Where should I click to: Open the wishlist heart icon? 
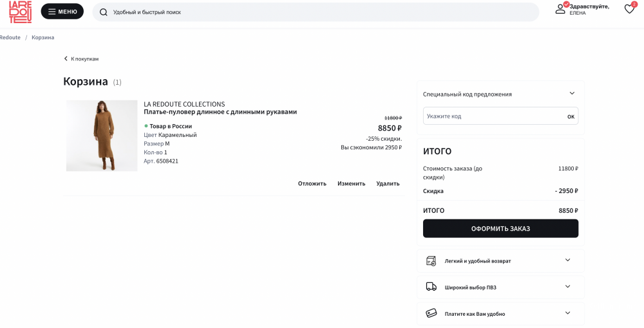click(x=629, y=9)
